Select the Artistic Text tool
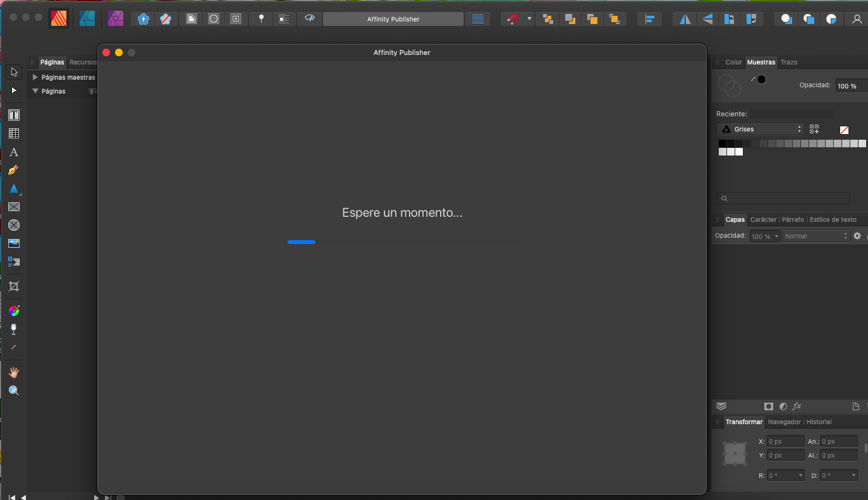The width and height of the screenshot is (868, 500). pos(13,152)
